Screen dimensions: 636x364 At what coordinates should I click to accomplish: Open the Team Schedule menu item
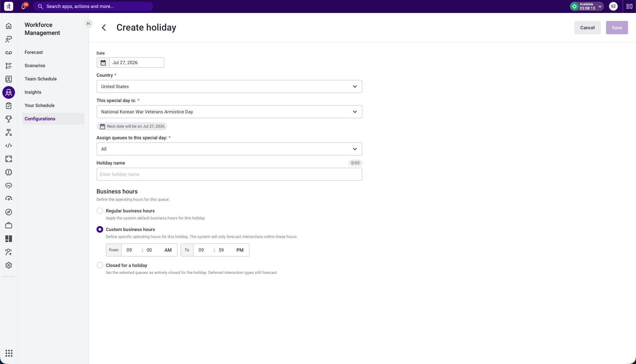pos(41,79)
